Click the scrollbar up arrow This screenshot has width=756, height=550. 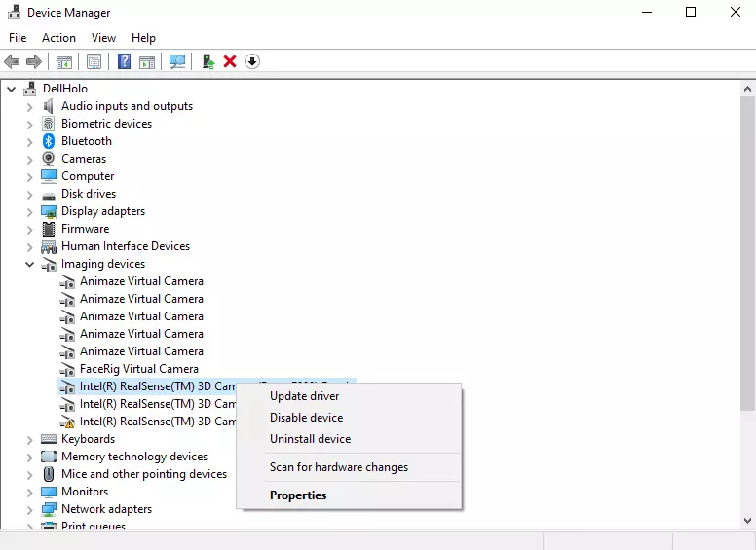click(x=747, y=89)
